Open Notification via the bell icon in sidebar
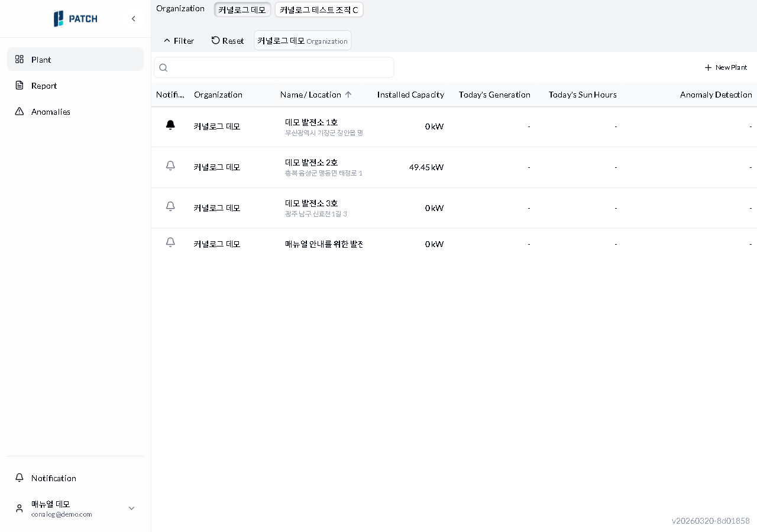 point(20,478)
